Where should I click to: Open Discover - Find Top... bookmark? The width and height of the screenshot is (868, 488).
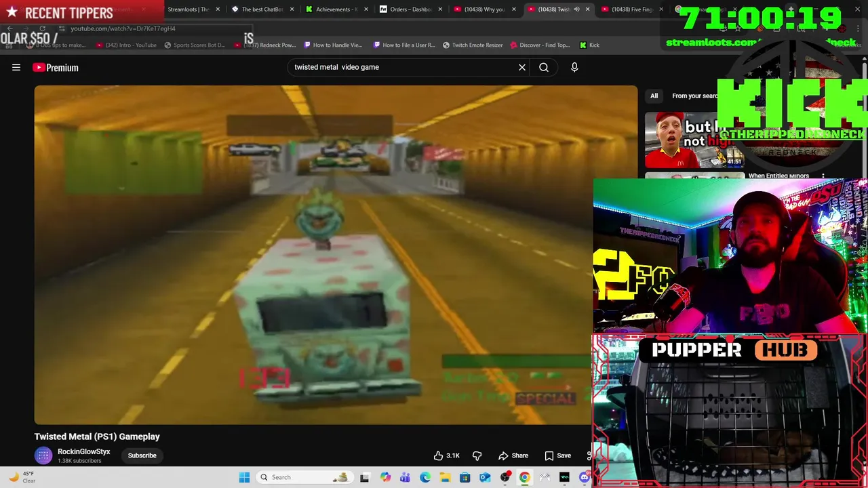(x=540, y=45)
